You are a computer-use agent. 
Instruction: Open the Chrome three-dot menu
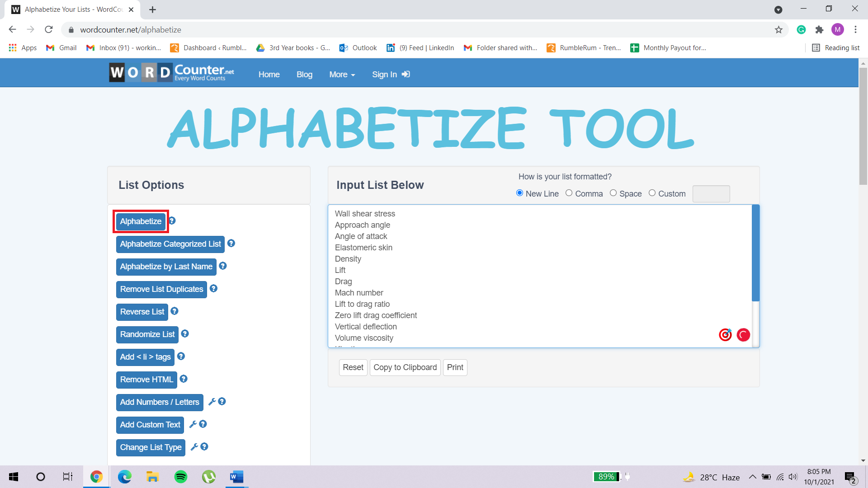855,30
